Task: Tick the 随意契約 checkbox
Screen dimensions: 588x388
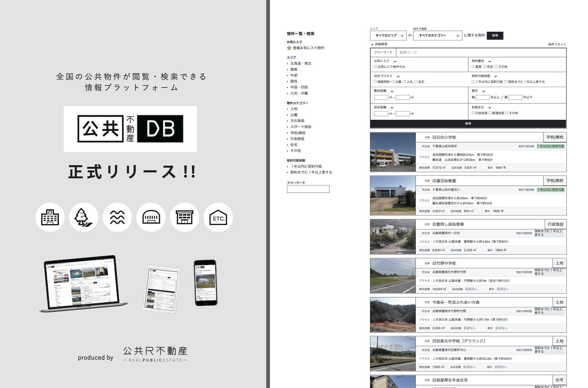Action: click(376, 82)
